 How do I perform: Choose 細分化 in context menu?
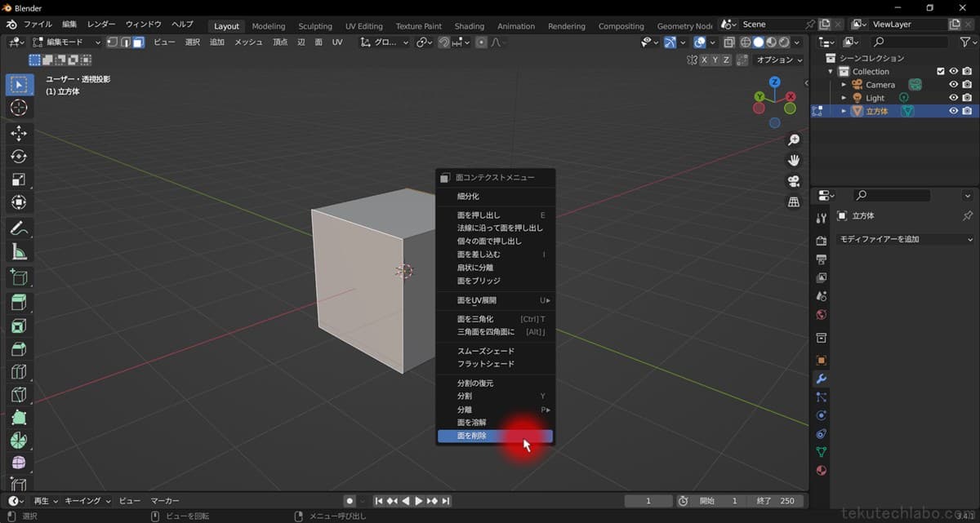495,196
